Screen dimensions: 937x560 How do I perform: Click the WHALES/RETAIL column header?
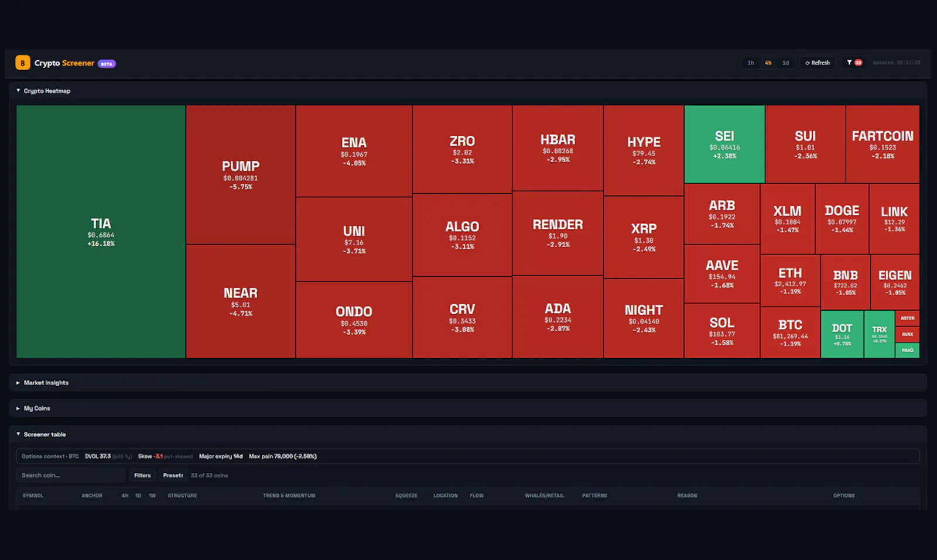pos(544,496)
